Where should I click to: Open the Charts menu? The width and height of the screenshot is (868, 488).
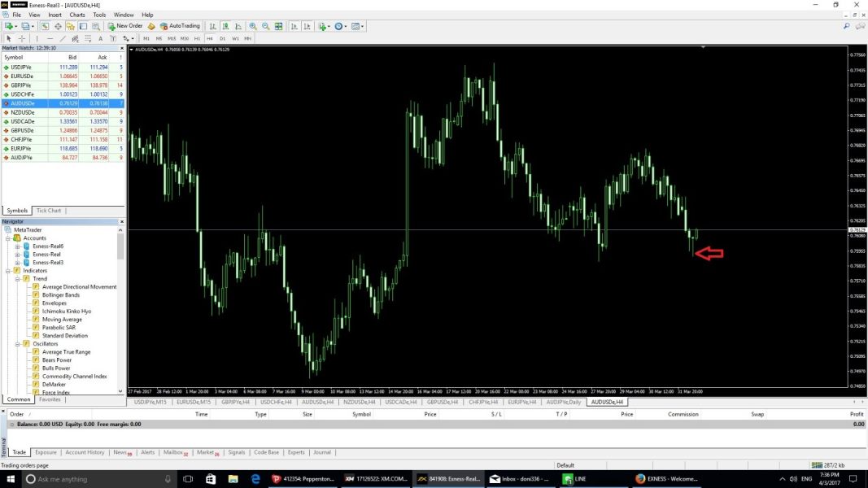click(77, 15)
